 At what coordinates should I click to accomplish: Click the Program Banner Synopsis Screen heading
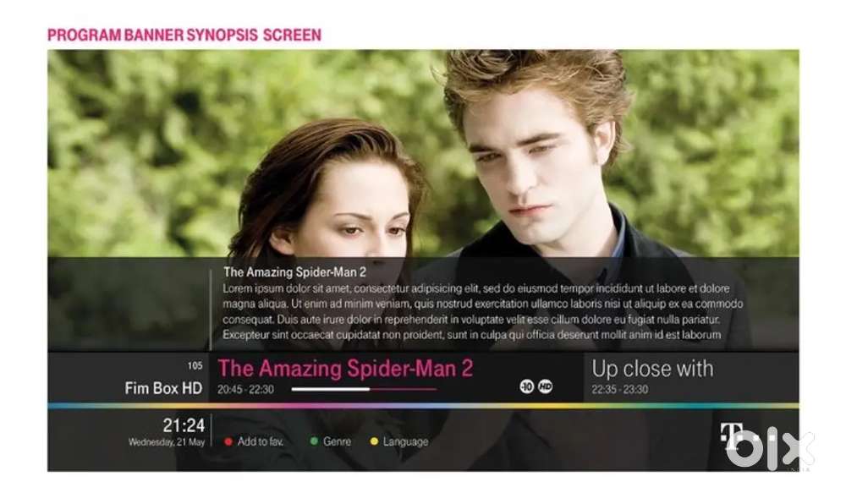click(x=184, y=35)
